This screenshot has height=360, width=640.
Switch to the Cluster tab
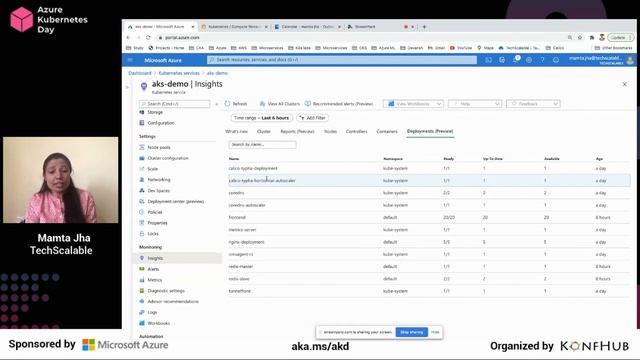tap(264, 132)
